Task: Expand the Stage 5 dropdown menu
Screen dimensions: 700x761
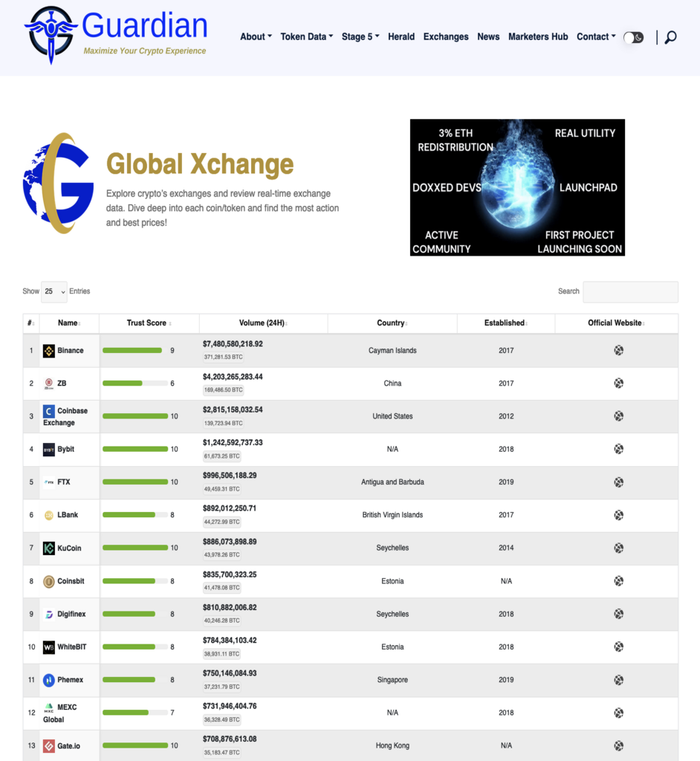Action: pyautogui.click(x=360, y=36)
